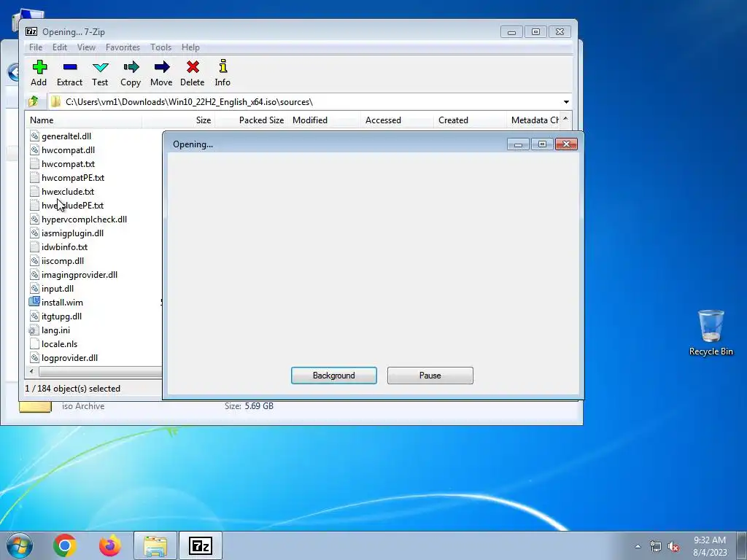Click the Background button
Viewport: 747px width, 560px height.
click(x=334, y=376)
